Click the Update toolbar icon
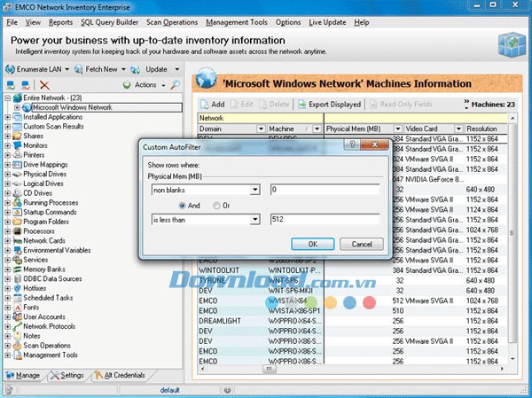Screen dimensions: 532x398 [x=135, y=69]
